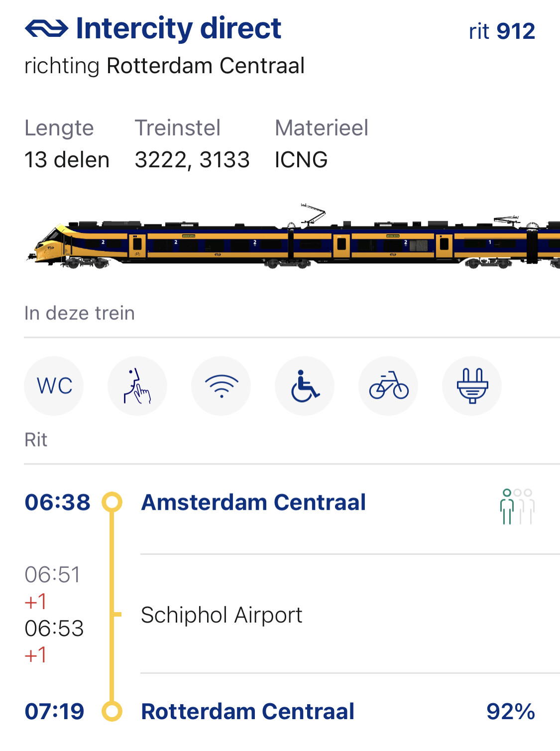The height and width of the screenshot is (751, 560).
Task: Open the Amsterdam Centraal stop
Action: coord(253,502)
